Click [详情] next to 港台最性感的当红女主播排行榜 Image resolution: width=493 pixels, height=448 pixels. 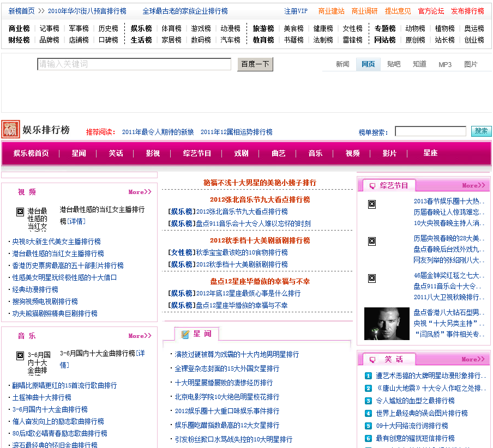pos(76,221)
